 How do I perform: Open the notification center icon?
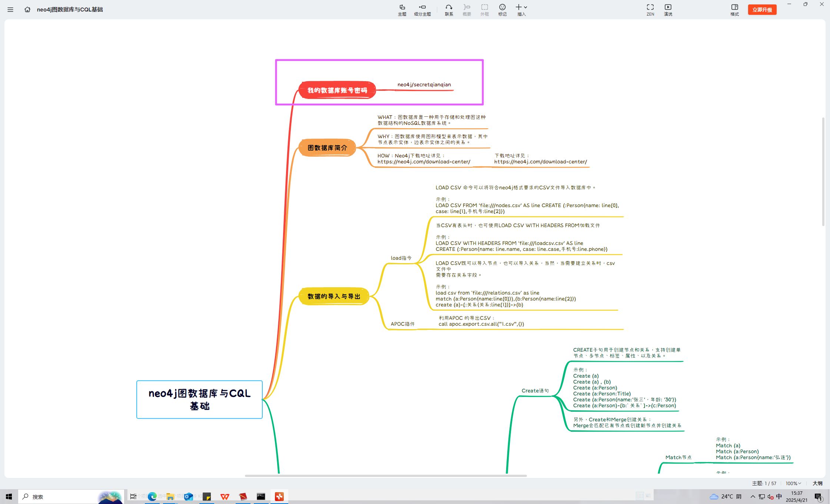(818, 497)
